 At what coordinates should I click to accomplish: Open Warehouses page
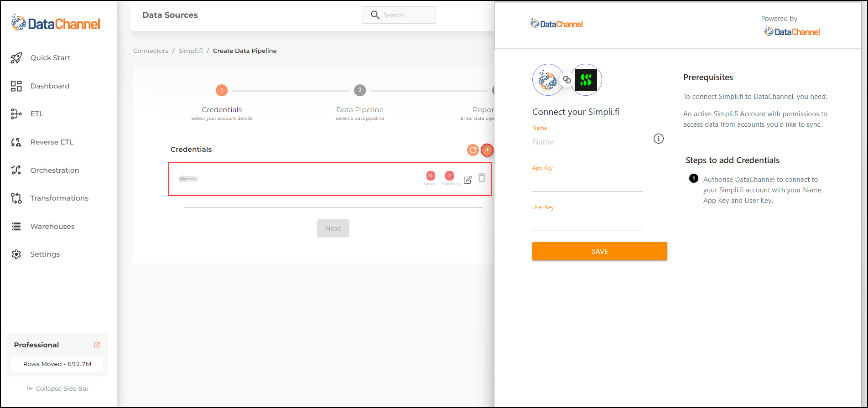tap(52, 227)
